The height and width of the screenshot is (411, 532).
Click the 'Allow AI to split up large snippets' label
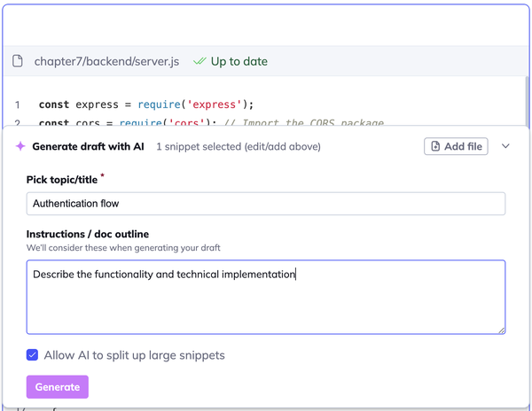[134, 355]
